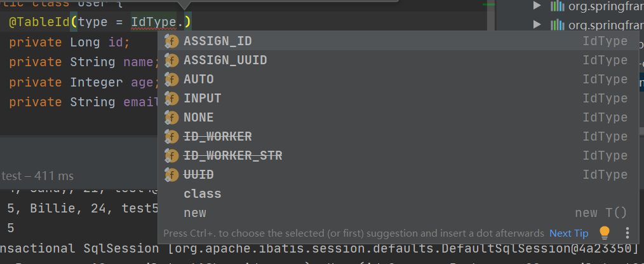The width and height of the screenshot is (644, 264).
Task: Click the field icon beside ASSIGN_ID
Action: pos(171,41)
